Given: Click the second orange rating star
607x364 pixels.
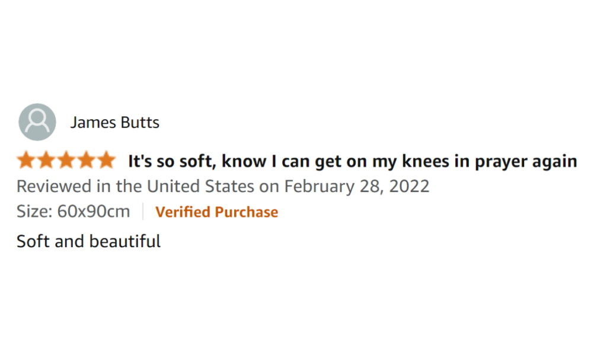Looking at the screenshot, I should point(47,161).
